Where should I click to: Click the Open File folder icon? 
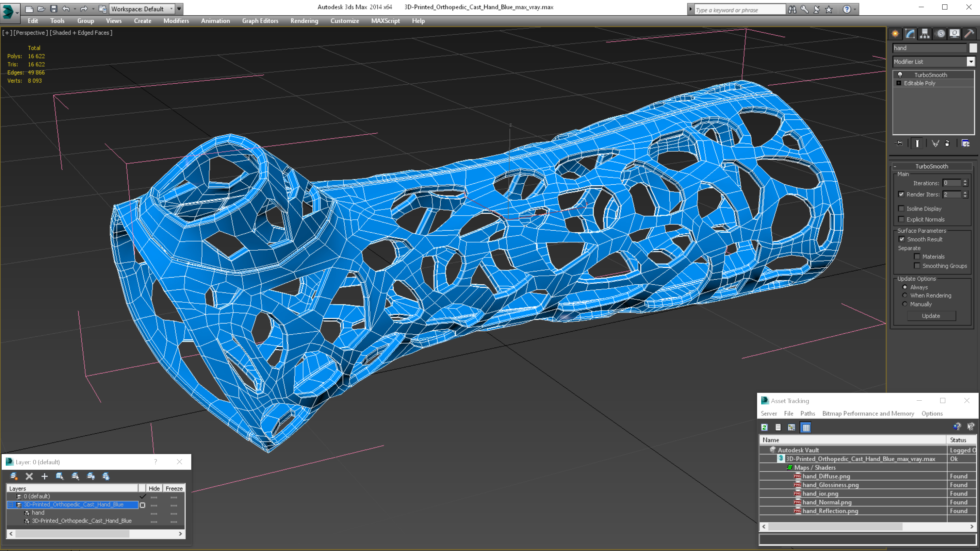[x=41, y=9]
